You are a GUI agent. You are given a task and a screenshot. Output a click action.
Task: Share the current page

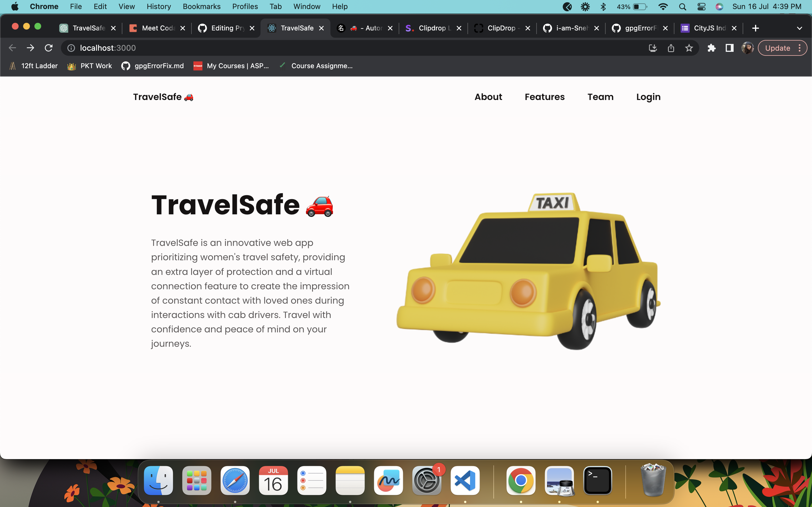(x=671, y=48)
